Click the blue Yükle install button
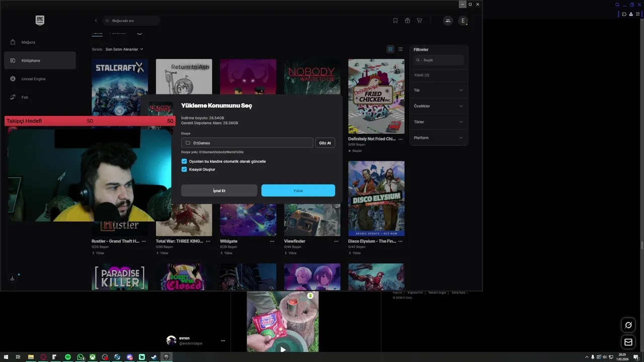The width and height of the screenshot is (644, 362). (298, 191)
